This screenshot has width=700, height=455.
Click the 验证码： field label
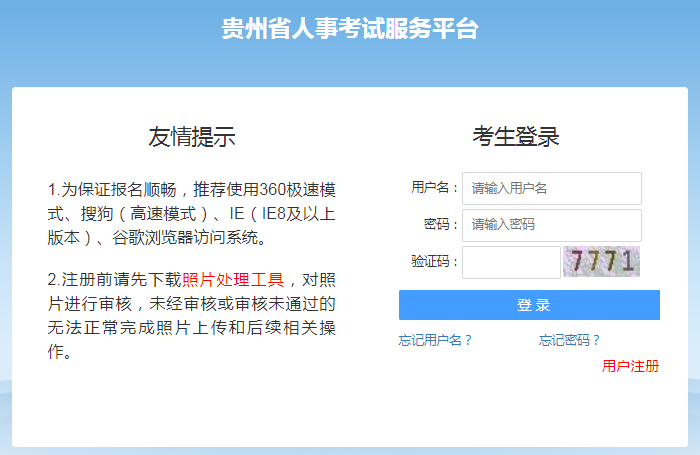click(x=434, y=262)
